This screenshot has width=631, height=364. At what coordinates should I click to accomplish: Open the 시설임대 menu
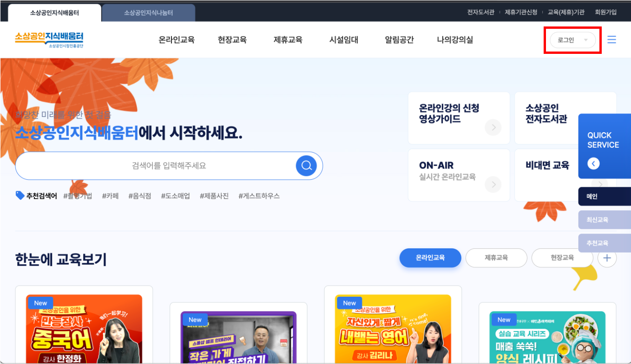344,40
